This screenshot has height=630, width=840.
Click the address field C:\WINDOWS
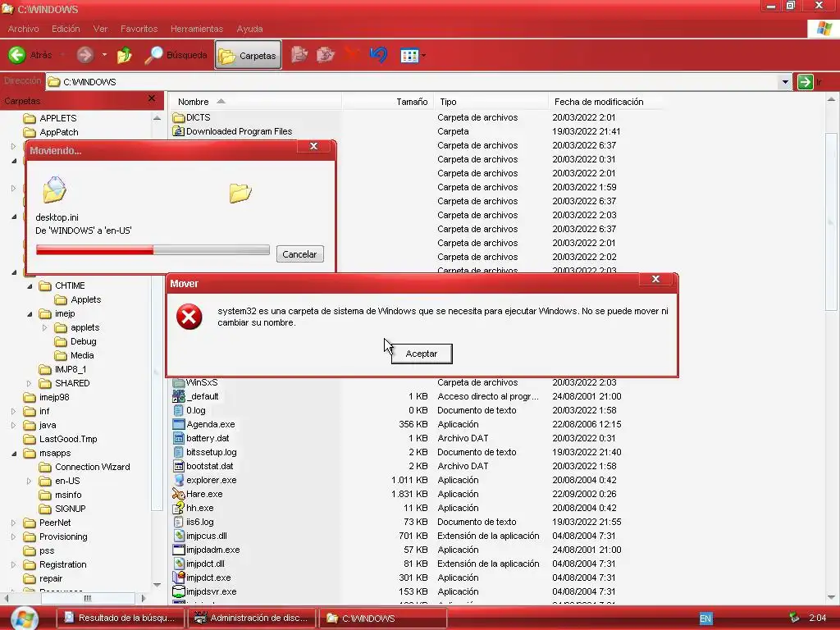pyautogui.click(x=412, y=82)
